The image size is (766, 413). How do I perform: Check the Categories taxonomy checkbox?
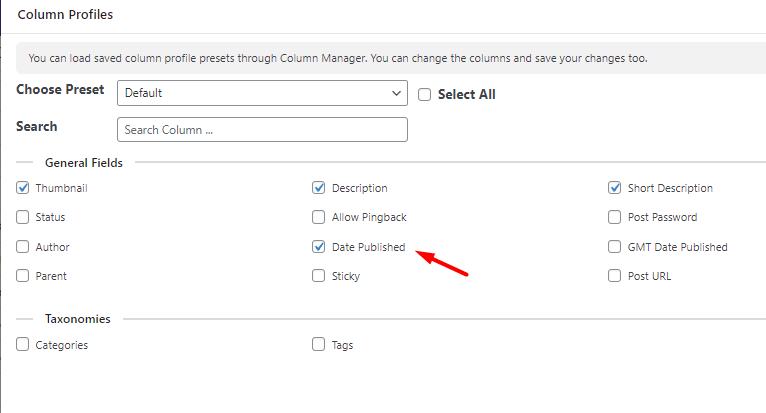tap(22, 344)
